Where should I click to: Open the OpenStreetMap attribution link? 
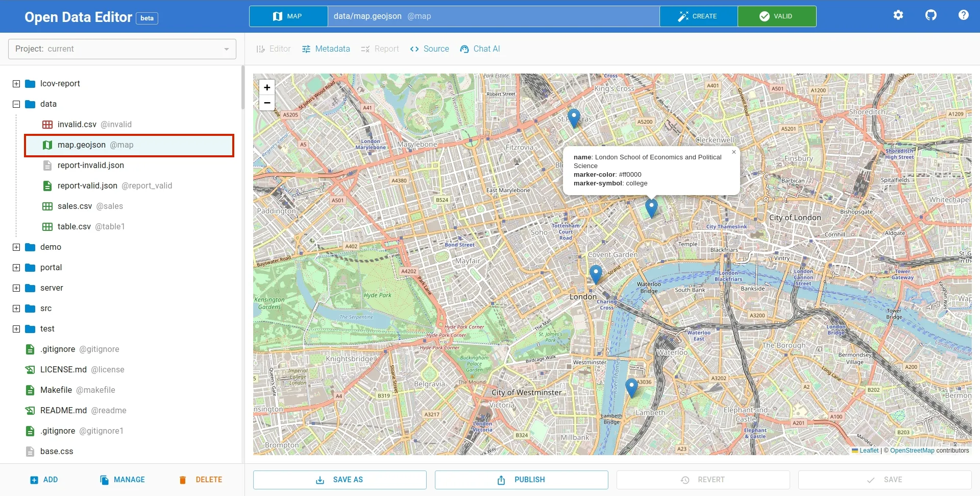912,451
